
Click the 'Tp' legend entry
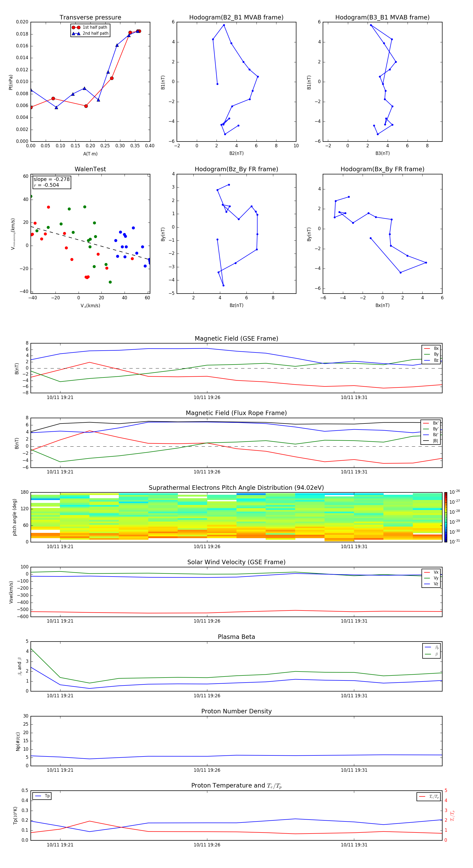point(42,796)
